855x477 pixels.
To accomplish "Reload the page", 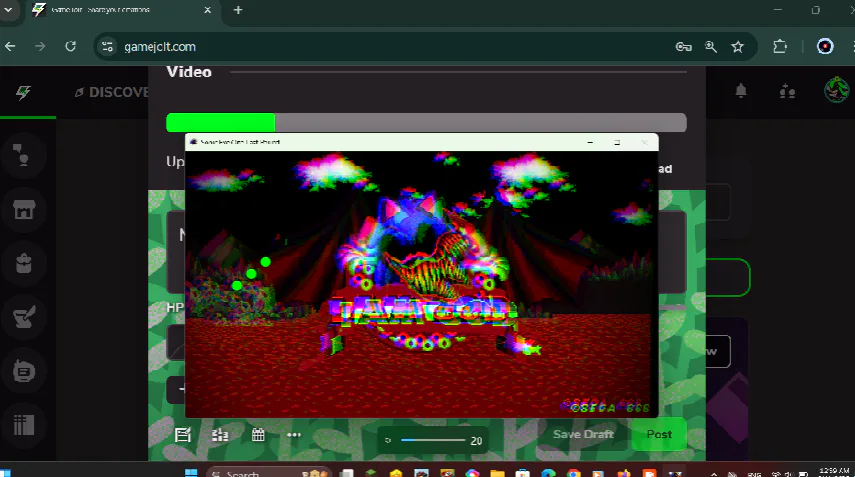I will click(x=70, y=47).
